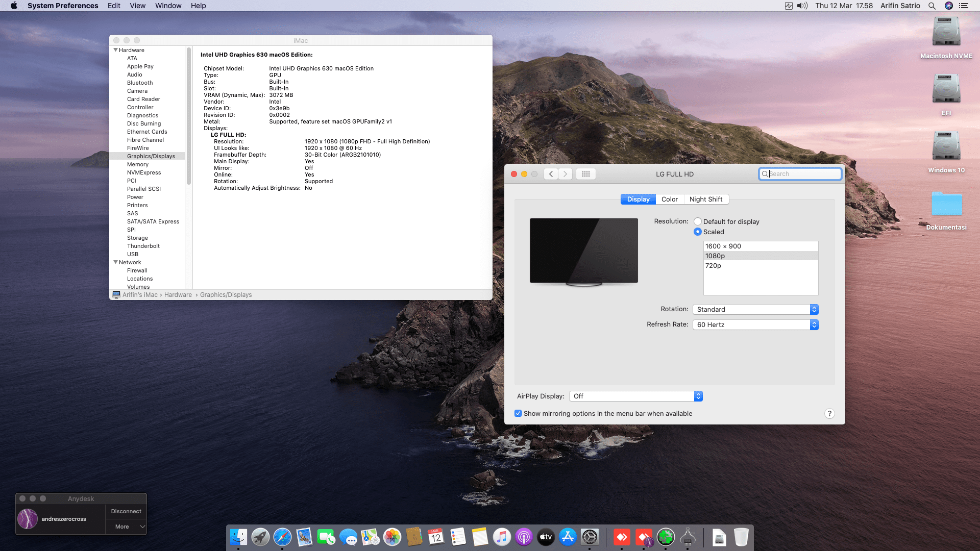Open Notes from the Dock

480,537
